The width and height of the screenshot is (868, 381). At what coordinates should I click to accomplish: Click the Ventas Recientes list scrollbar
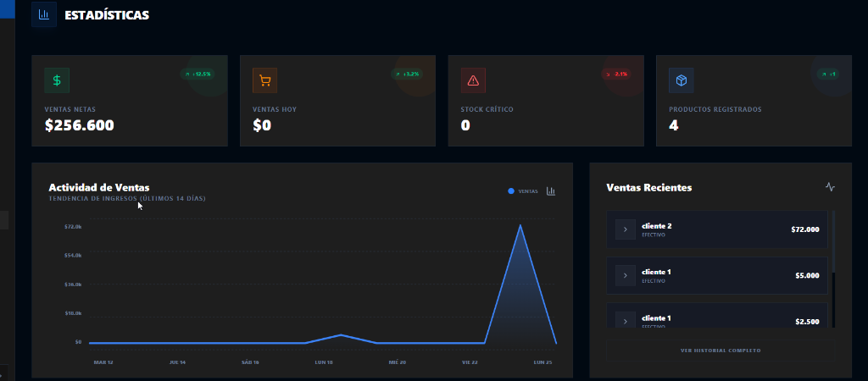(834, 241)
